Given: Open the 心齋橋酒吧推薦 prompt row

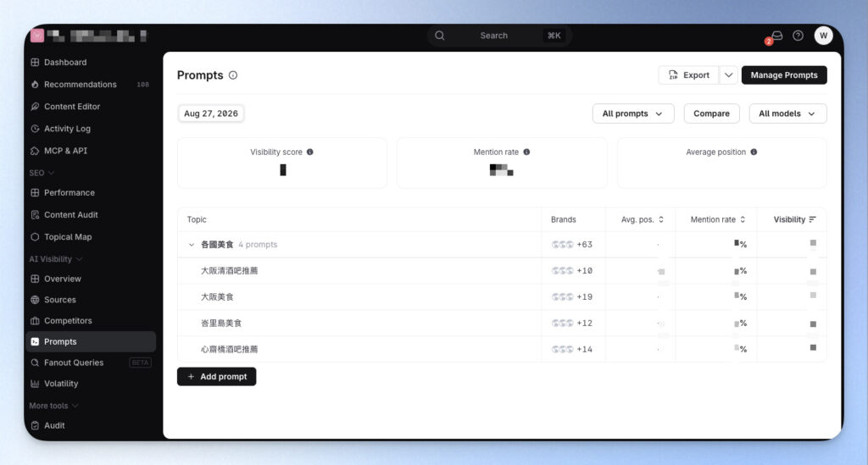Looking at the screenshot, I should [502, 350].
